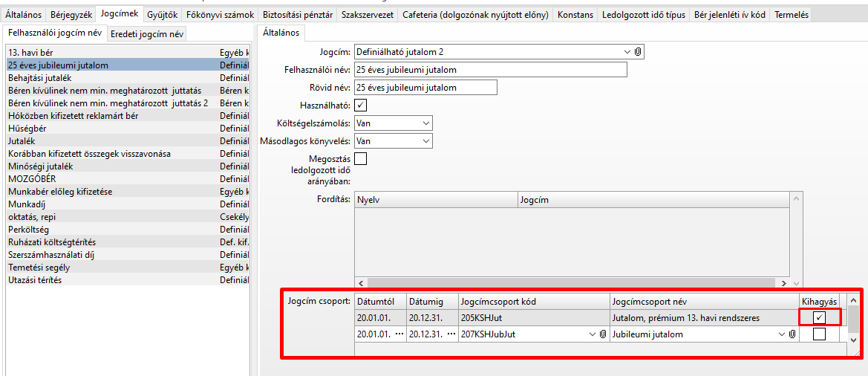Click Jogcímcsoport név column header

[x=705, y=301]
